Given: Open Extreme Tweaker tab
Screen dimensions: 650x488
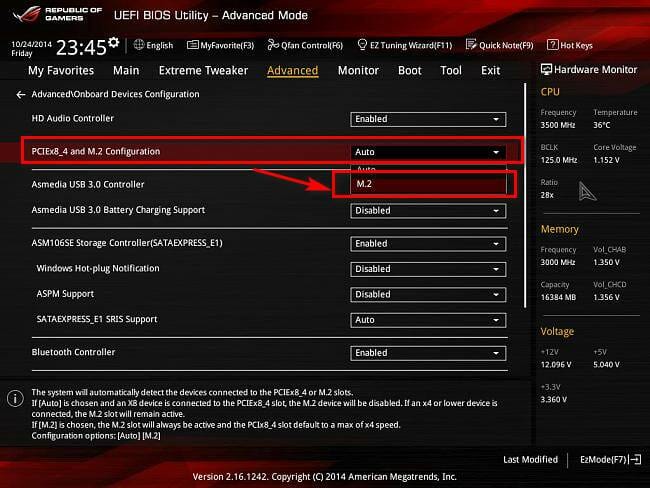Looking at the screenshot, I should pyautogui.click(x=203, y=70).
